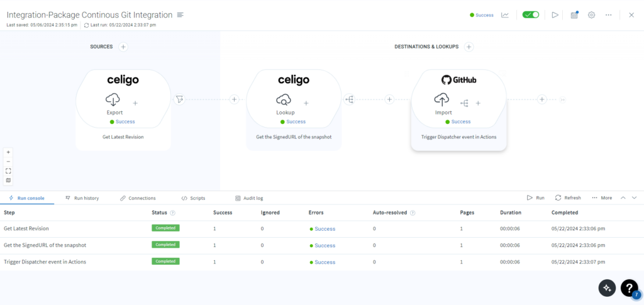Run the flow using top play icon
Image resolution: width=644 pixels, height=305 pixels.
(x=555, y=15)
